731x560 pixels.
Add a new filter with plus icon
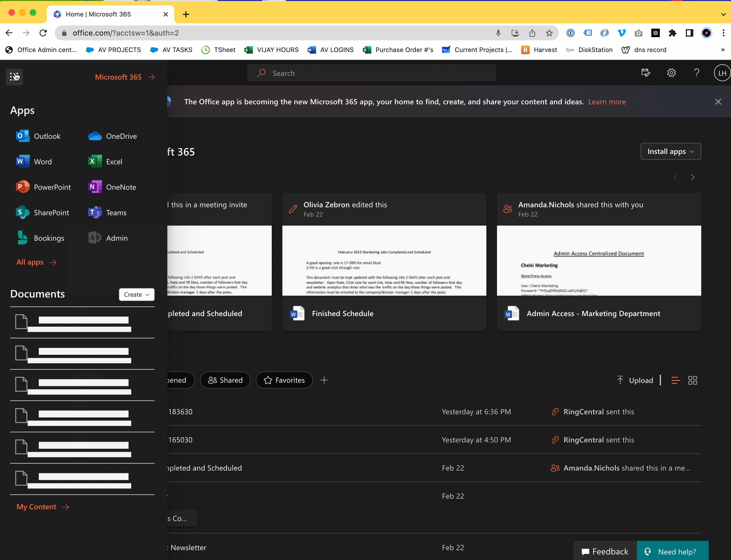point(324,380)
